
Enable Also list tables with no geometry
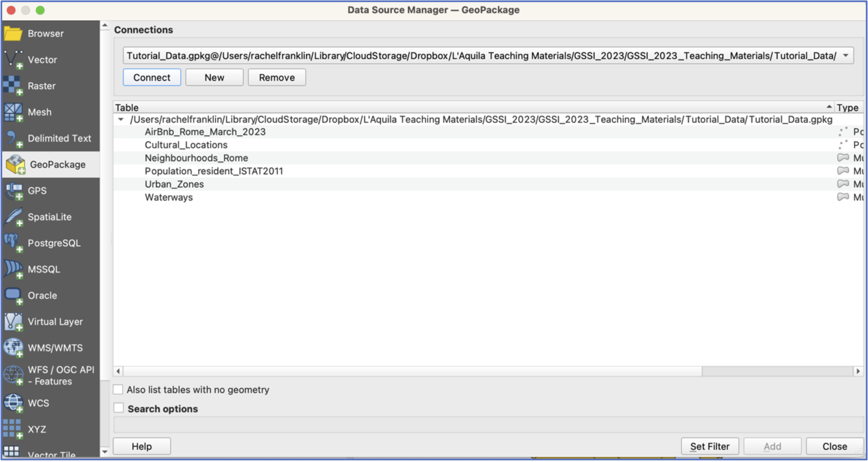click(x=118, y=389)
